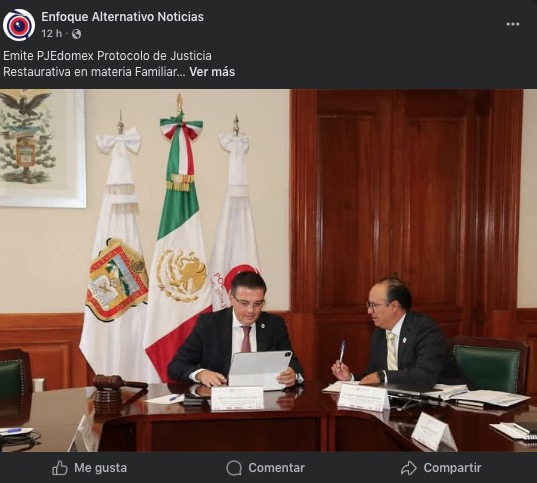Click the comment speech bubble icon

coord(234,468)
